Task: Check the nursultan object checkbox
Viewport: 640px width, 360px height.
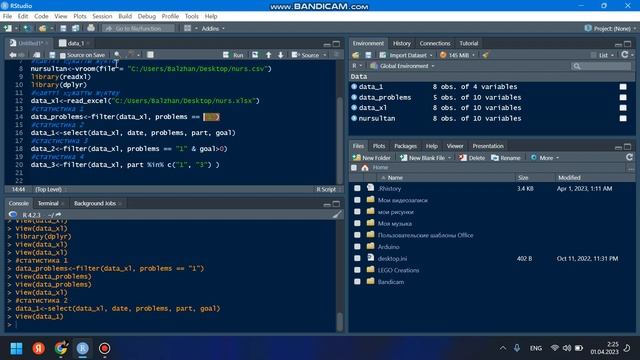Action: click(x=623, y=118)
